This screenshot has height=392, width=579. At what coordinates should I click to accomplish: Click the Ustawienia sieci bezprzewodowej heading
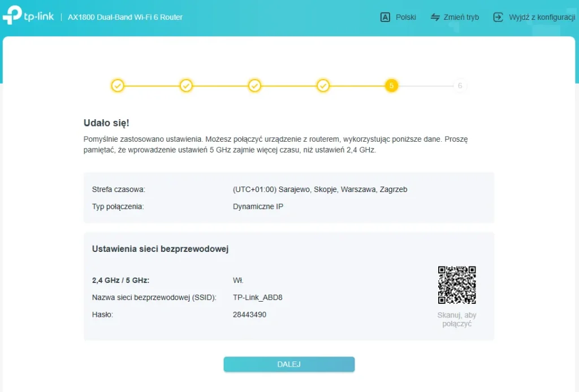point(160,249)
